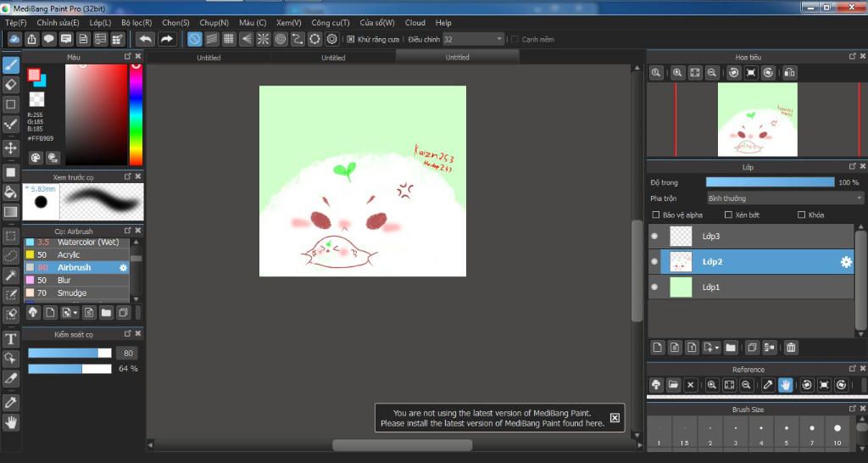The height and width of the screenshot is (463, 868).
Task: Enable the Bảo vệ alpha checkbox
Action: [656, 215]
